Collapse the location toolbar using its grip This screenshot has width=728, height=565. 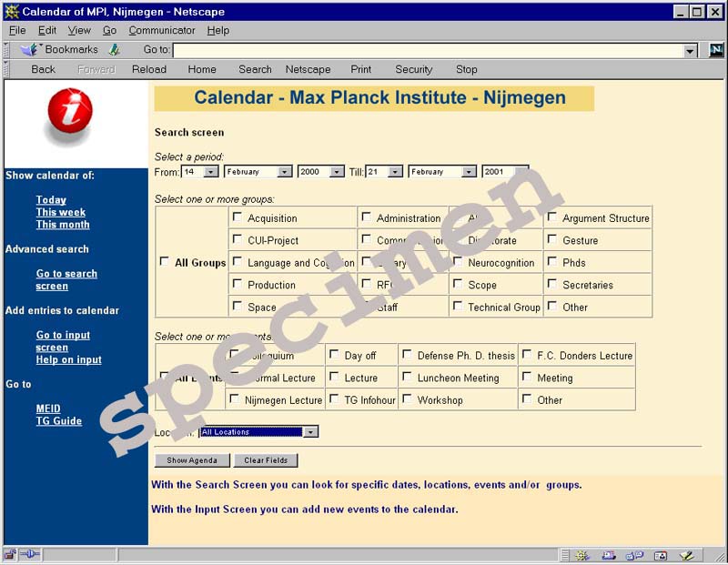[x=6, y=50]
